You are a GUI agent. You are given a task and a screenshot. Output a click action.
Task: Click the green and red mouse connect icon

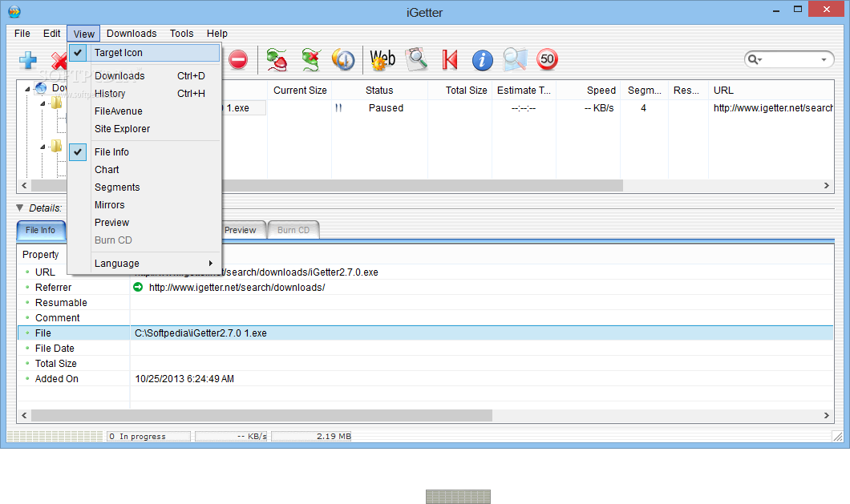(277, 59)
